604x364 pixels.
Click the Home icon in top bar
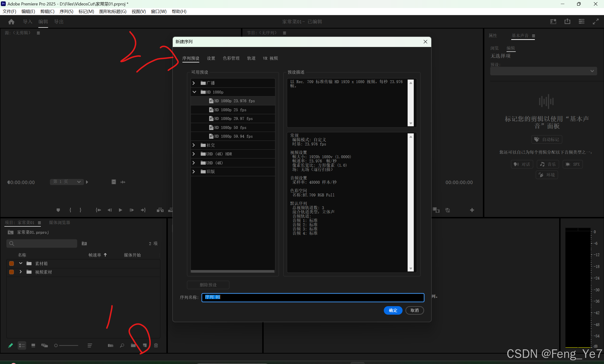click(11, 21)
